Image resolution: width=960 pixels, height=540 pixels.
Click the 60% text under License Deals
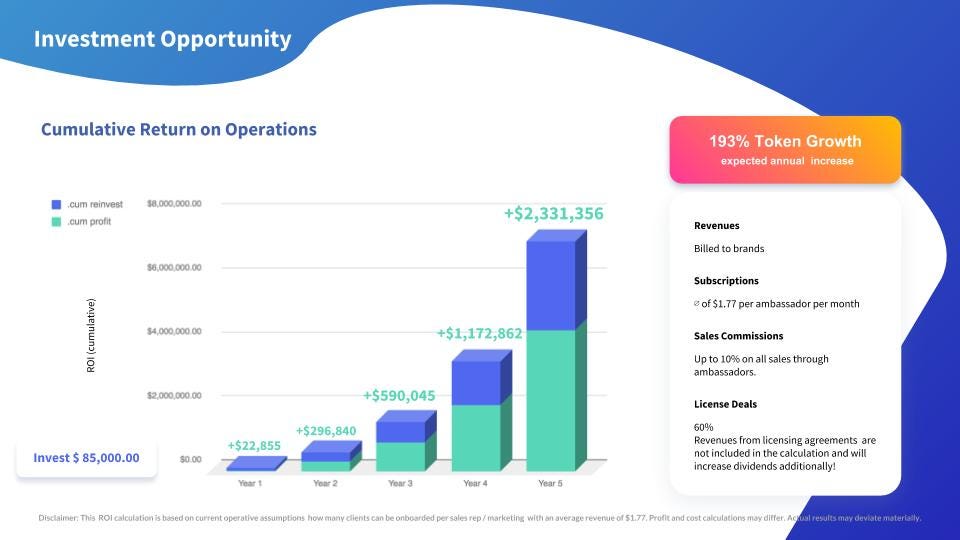(703, 427)
